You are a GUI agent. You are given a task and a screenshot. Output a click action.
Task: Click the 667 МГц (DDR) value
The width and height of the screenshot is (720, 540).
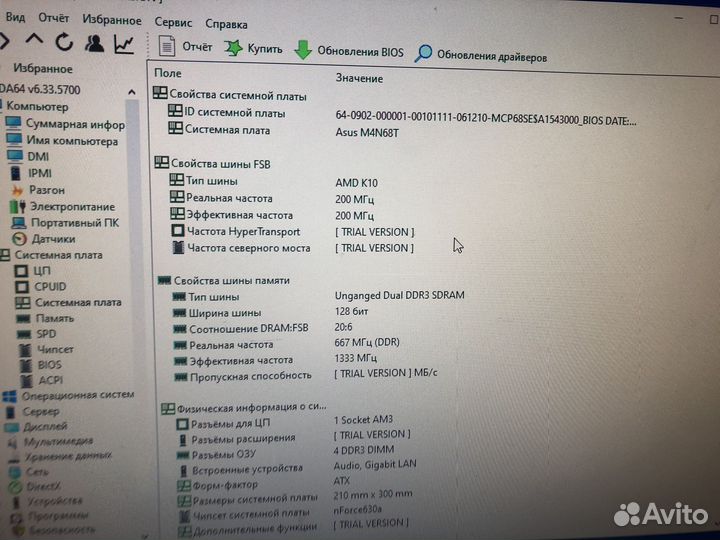367,342
